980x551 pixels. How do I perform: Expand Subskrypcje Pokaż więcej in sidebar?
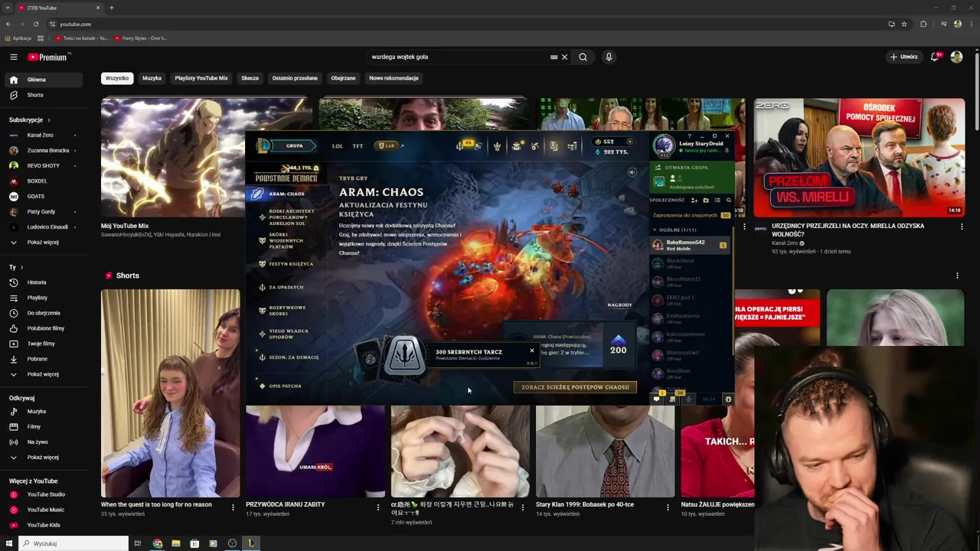point(41,243)
